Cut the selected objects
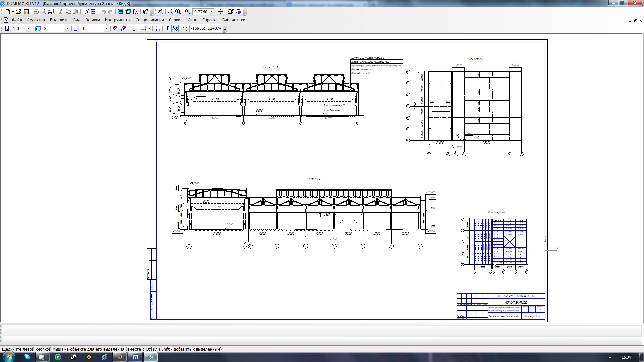 pos(61,12)
